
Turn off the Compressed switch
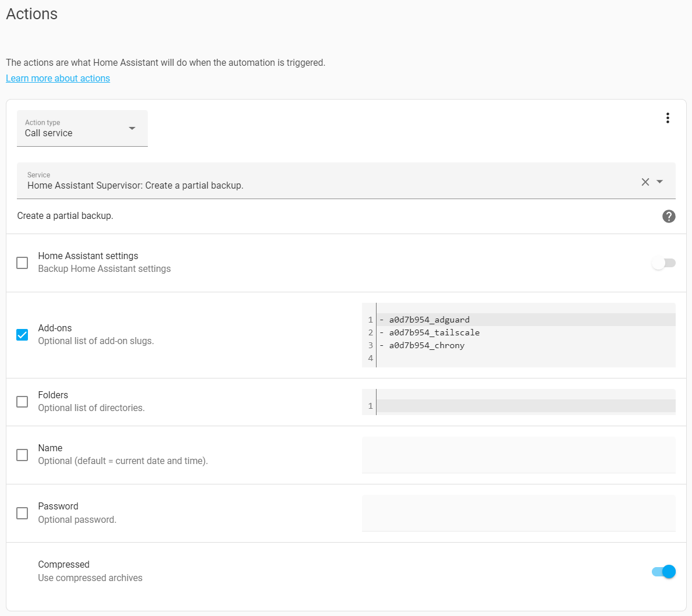pos(663,571)
